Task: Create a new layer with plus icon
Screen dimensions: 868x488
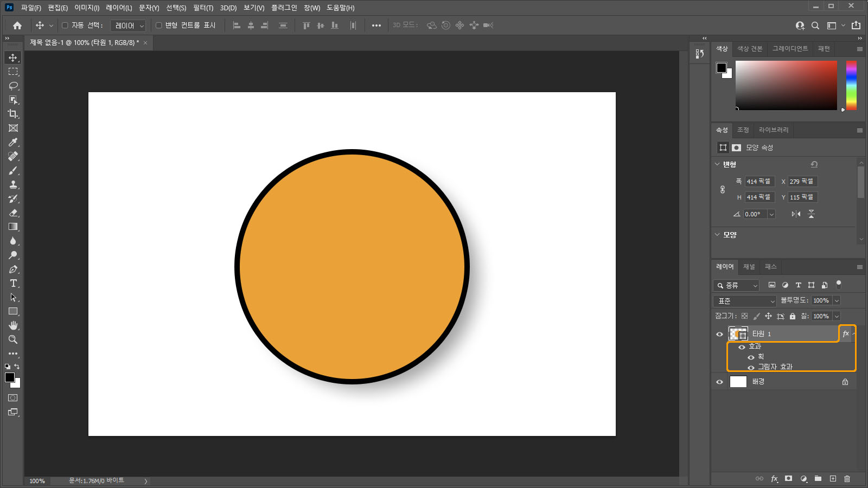Action: click(x=833, y=479)
